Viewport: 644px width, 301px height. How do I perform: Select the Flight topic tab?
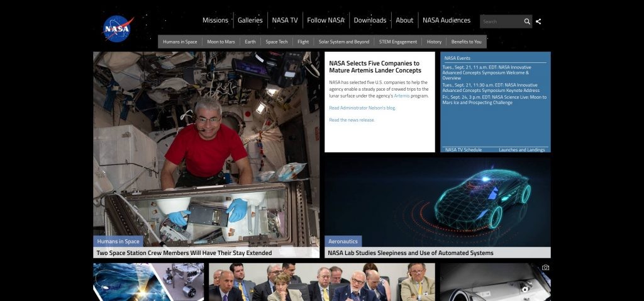[303, 42]
